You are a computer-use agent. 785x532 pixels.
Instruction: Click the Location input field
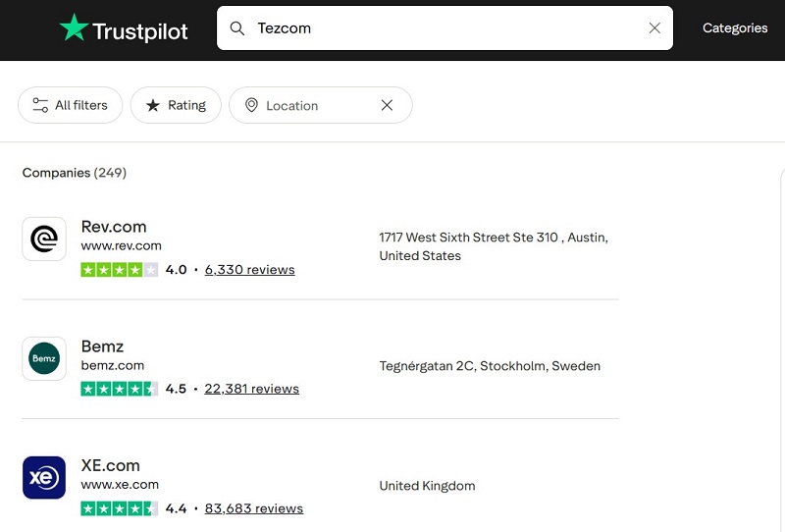[321, 106]
